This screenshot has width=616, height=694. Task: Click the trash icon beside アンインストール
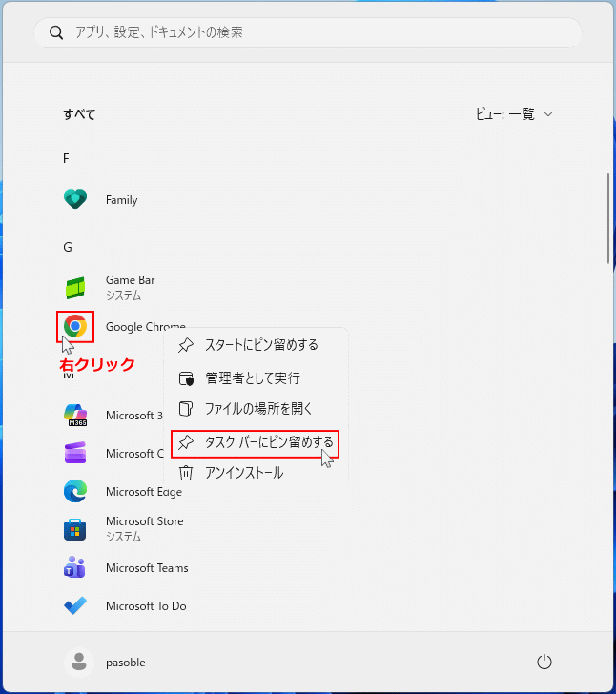pyautogui.click(x=186, y=473)
